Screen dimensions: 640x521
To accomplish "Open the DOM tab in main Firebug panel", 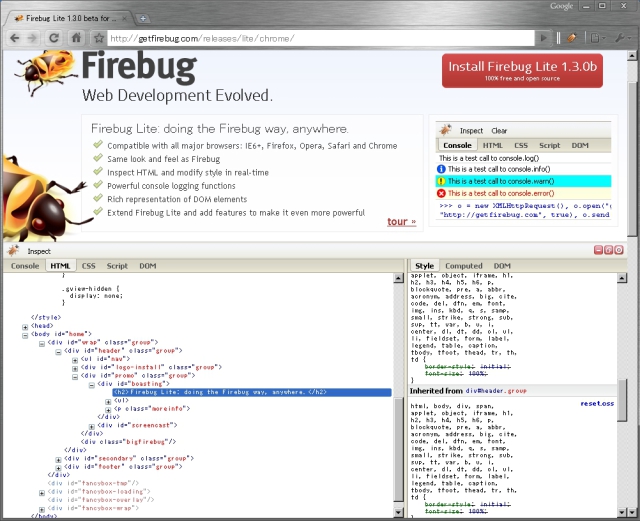I will (x=148, y=266).
